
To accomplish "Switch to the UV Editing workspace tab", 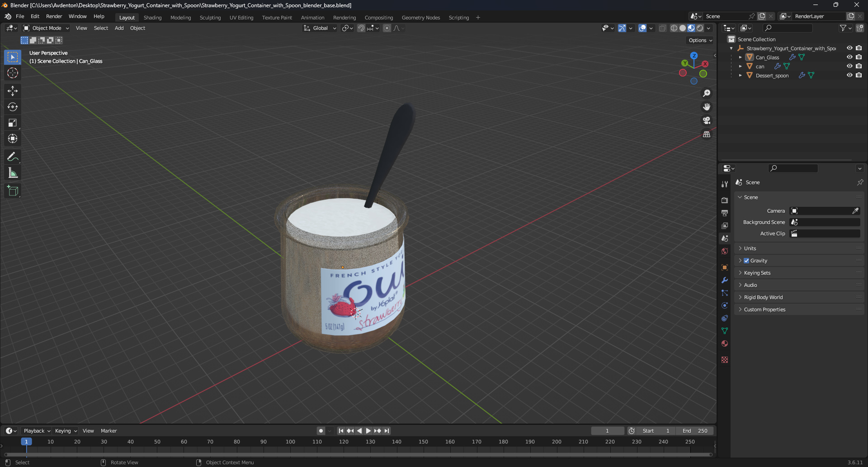I will (241, 18).
